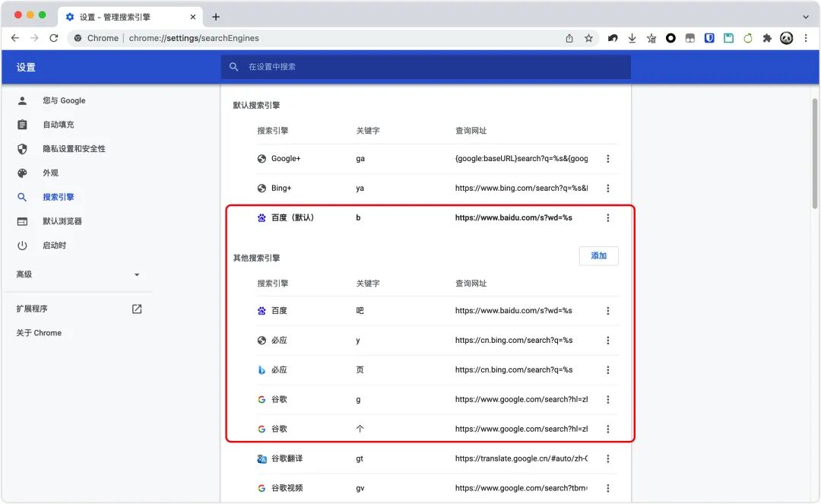Click the keyword gv cell
This screenshot has width=821, height=504.
[360, 488]
